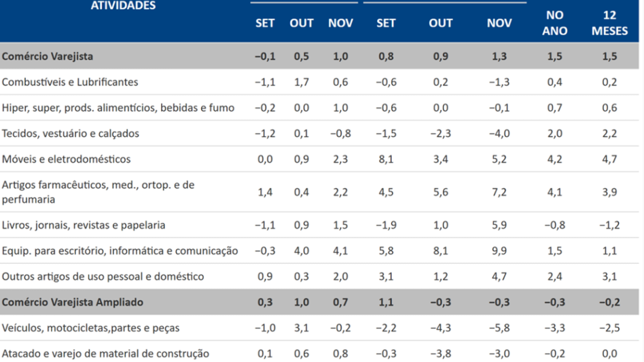644x362 pixels.
Task: Click the ATIVIDADES column header
Action: pyautogui.click(x=123, y=6)
